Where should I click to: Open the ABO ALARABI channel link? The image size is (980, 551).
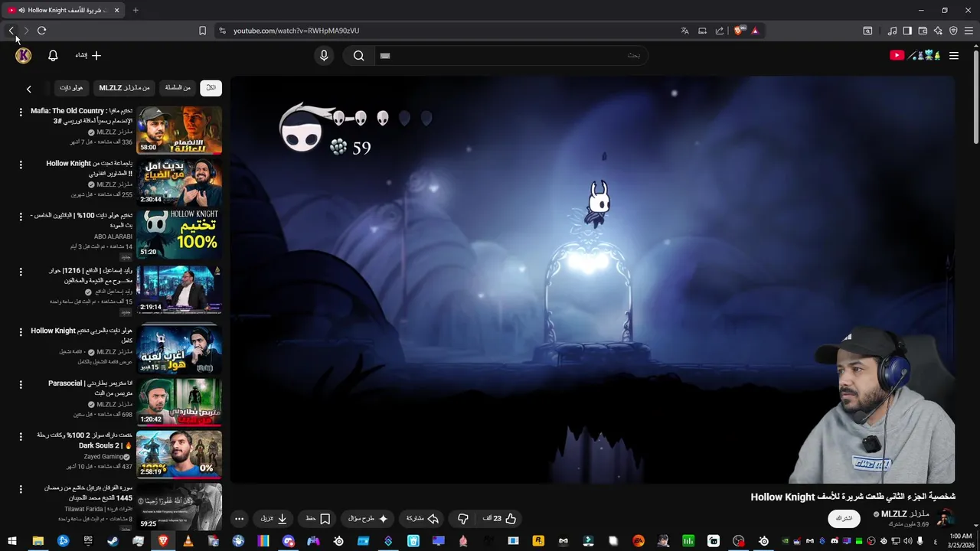click(113, 236)
